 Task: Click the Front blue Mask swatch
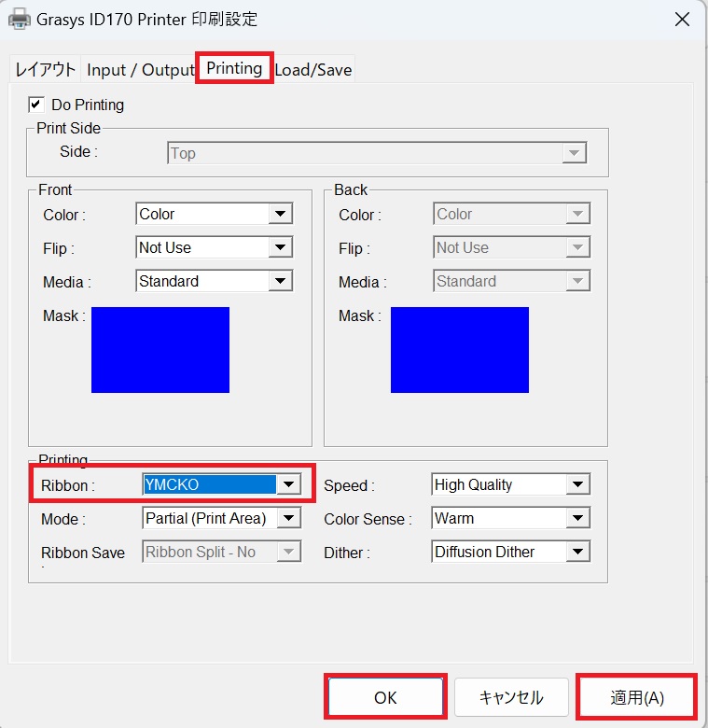pyautogui.click(x=160, y=350)
